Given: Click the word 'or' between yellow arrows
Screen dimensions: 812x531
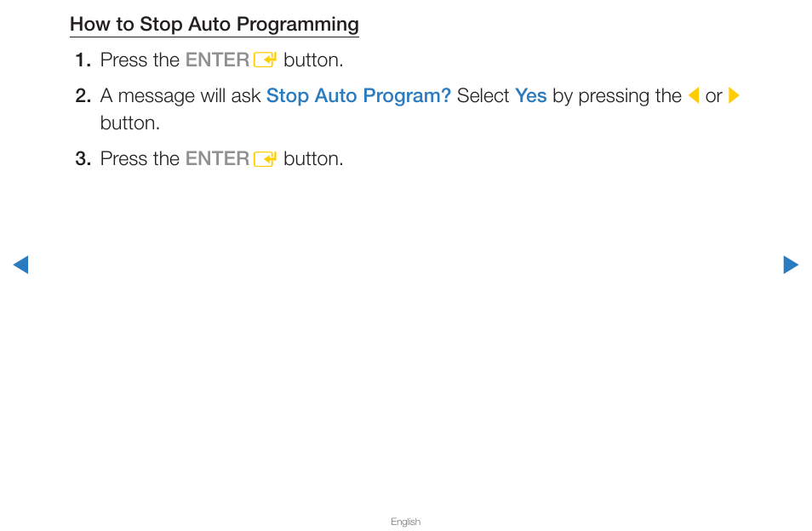Looking at the screenshot, I should coord(713,97).
